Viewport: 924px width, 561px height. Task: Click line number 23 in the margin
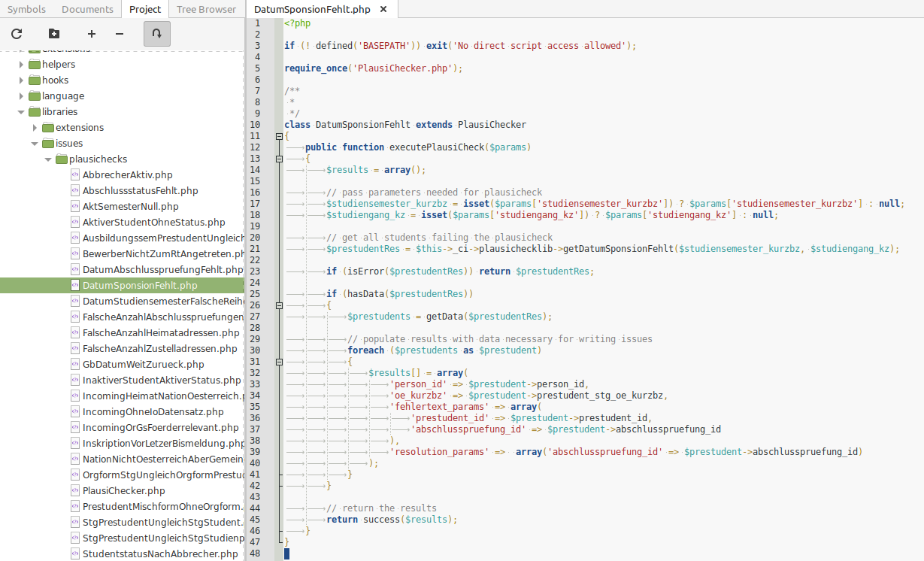coord(256,271)
